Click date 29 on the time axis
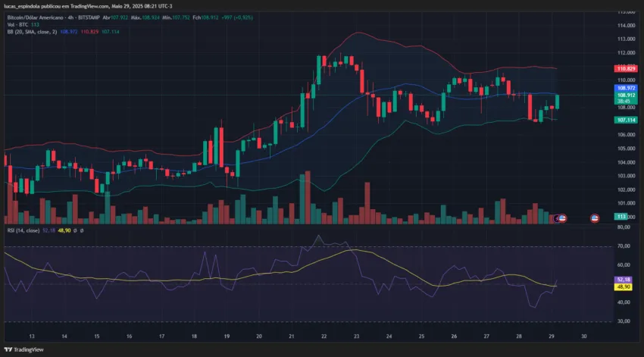Image resolution: width=644 pixels, height=357 pixels. [x=551, y=336]
